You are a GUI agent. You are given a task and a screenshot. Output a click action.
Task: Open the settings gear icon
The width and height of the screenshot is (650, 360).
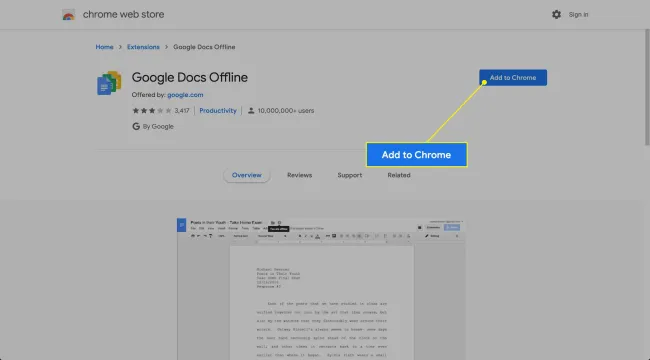coord(556,15)
